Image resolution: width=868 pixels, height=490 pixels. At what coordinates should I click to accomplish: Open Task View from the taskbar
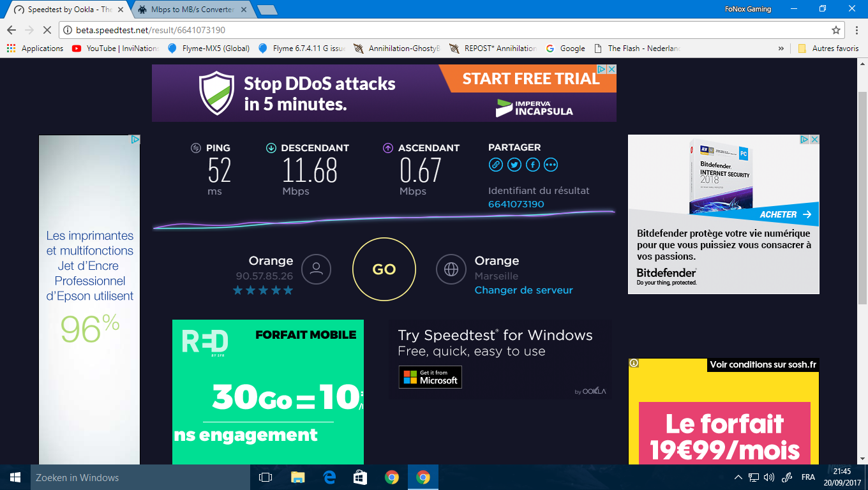(x=266, y=477)
